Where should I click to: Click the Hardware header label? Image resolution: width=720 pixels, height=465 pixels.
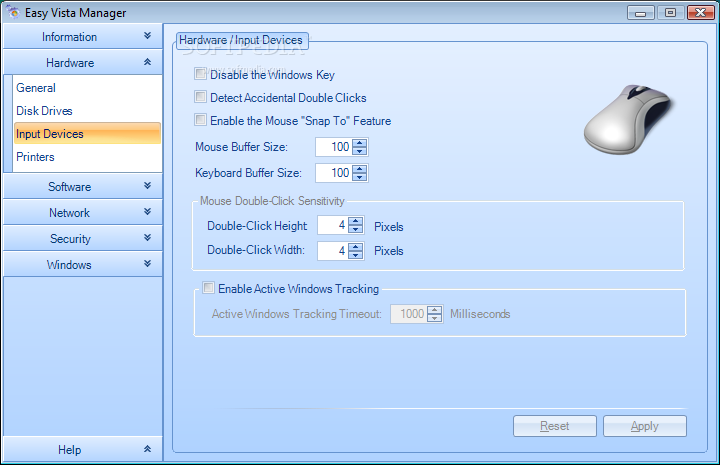(70, 63)
